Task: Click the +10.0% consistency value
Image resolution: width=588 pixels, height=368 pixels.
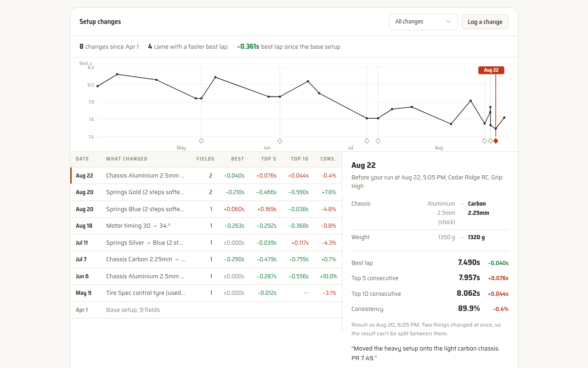Action: [328, 276]
